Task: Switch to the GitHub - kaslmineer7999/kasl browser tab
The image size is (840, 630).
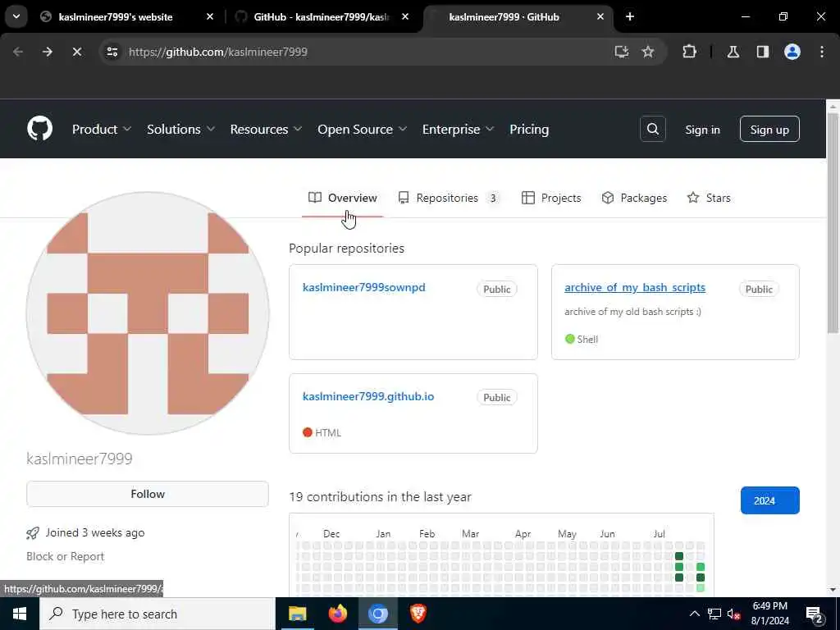Action: [x=322, y=16]
